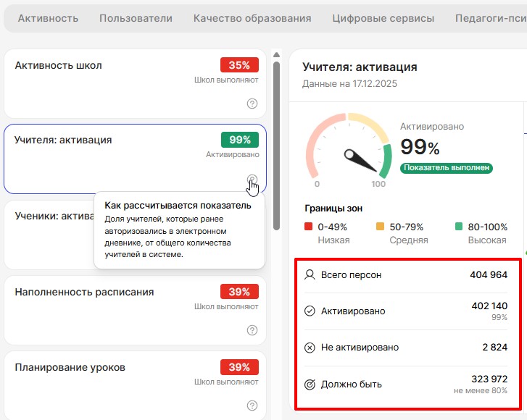Viewport: 527px width, 420px height.
Task: Click the person icon beside Всего персон
Action: [x=310, y=275]
